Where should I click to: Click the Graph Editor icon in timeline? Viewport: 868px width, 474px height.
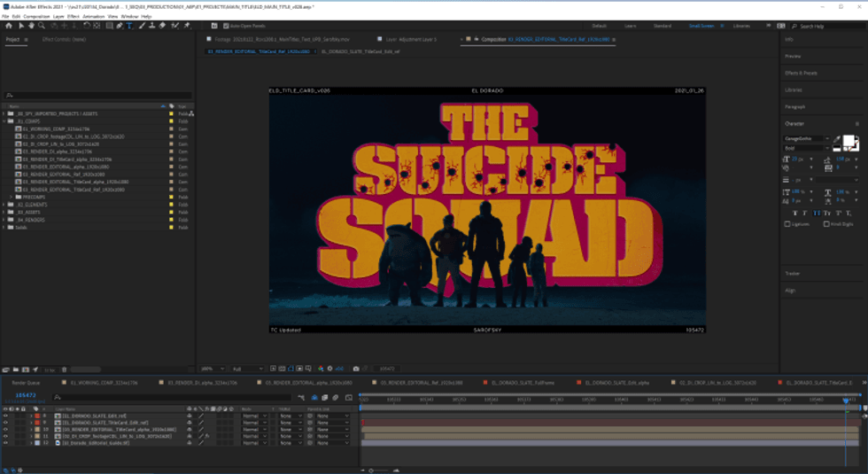pyautogui.click(x=349, y=397)
